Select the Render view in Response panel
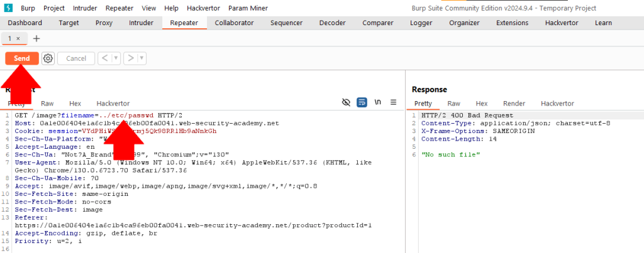This screenshot has height=253, width=644. (514, 104)
